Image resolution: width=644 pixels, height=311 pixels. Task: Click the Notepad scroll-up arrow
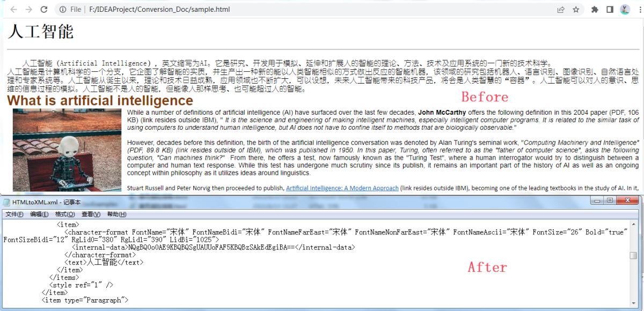[633, 224]
